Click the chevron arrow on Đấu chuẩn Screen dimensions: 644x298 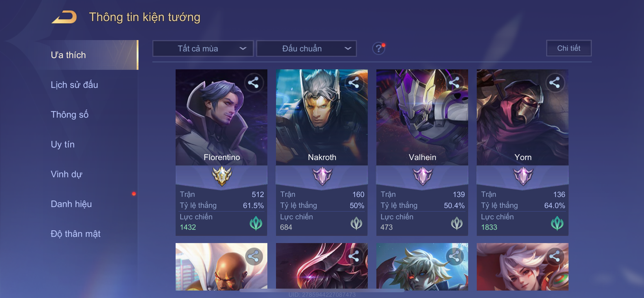point(348,48)
